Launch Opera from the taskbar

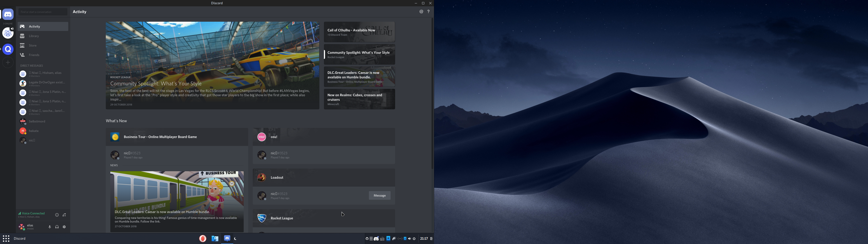203,239
